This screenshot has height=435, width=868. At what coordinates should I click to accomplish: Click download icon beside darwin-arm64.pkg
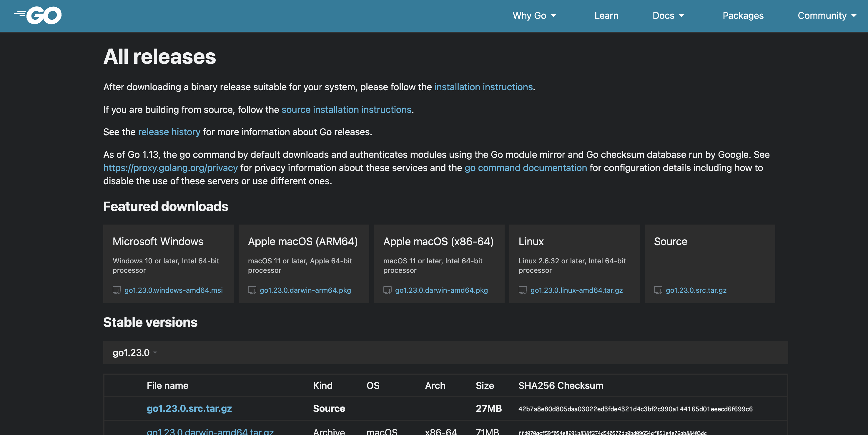point(252,290)
